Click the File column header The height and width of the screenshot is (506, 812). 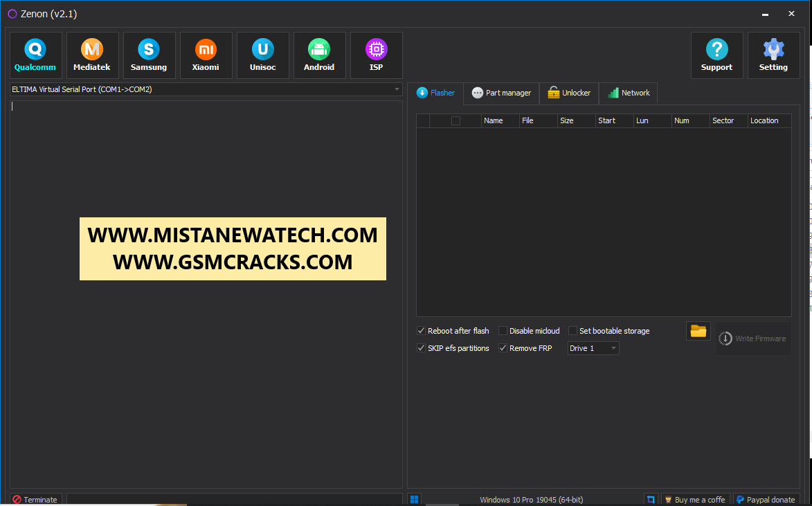tap(539, 120)
